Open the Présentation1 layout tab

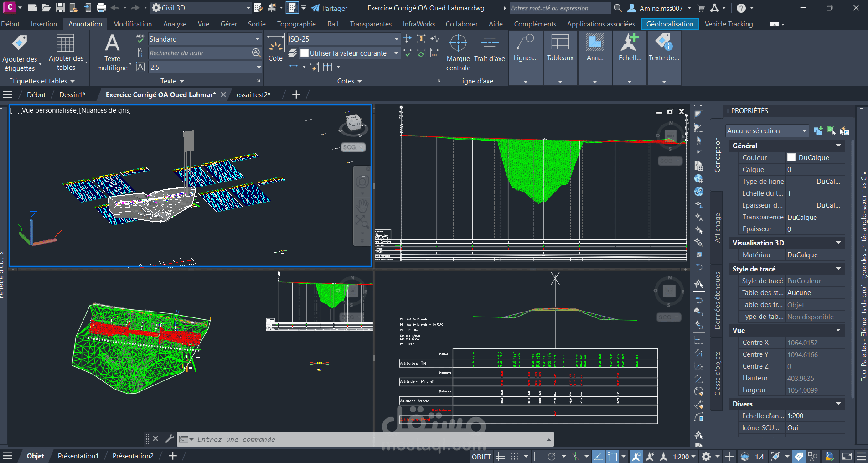[x=78, y=456]
